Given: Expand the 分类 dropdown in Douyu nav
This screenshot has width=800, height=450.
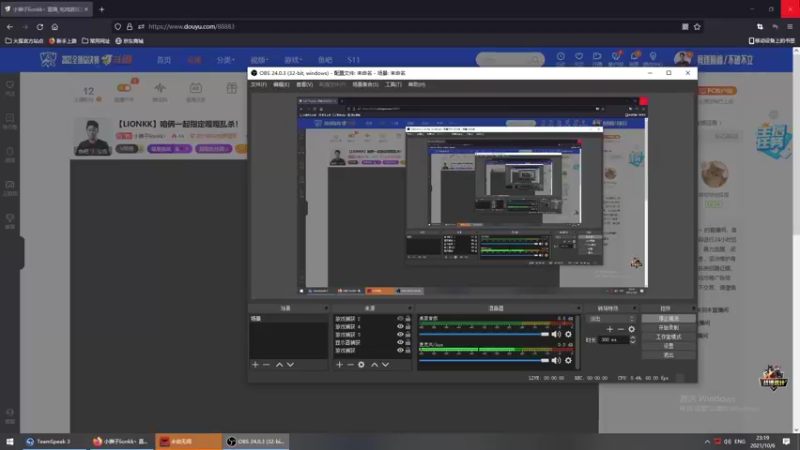Looking at the screenshot, I should point(225,60).
